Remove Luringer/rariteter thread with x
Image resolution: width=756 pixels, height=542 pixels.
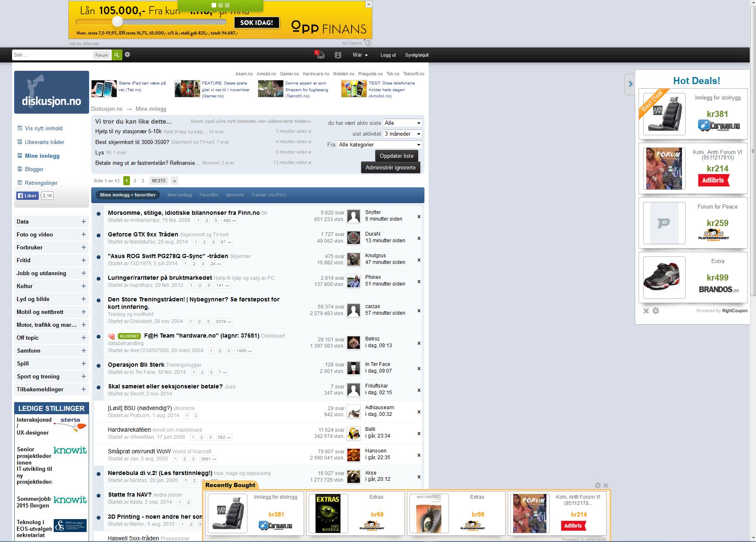[x=419, y=281]
